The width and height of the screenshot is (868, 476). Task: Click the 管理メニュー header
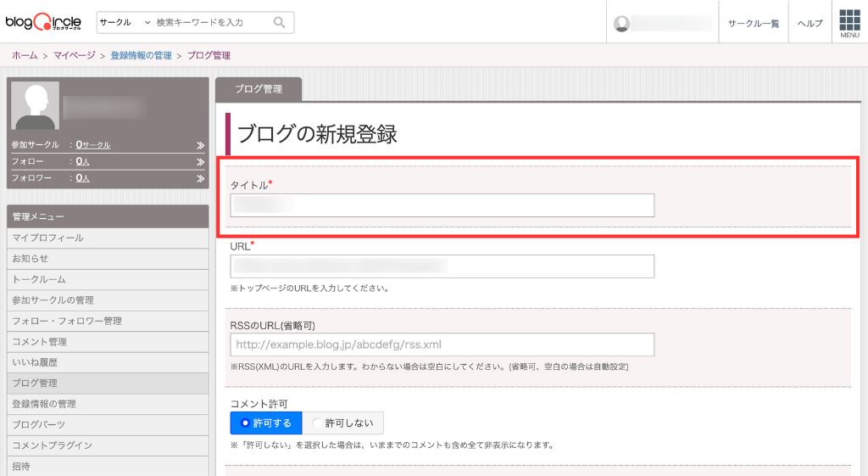[x=108, y=216]
